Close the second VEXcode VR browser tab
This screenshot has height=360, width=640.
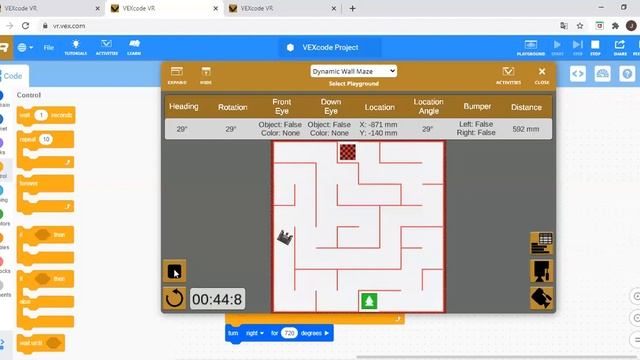(x=216, y=8)
